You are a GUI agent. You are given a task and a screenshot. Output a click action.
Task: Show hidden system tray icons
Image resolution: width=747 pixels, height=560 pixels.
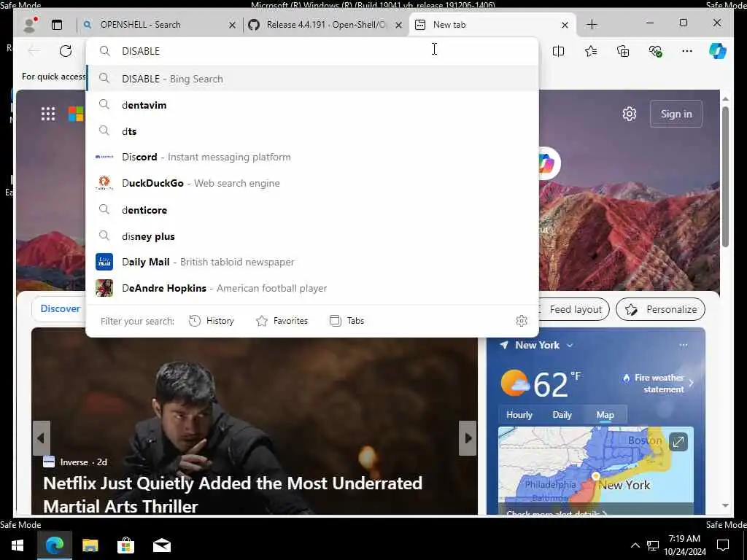(x=635, y=545)
